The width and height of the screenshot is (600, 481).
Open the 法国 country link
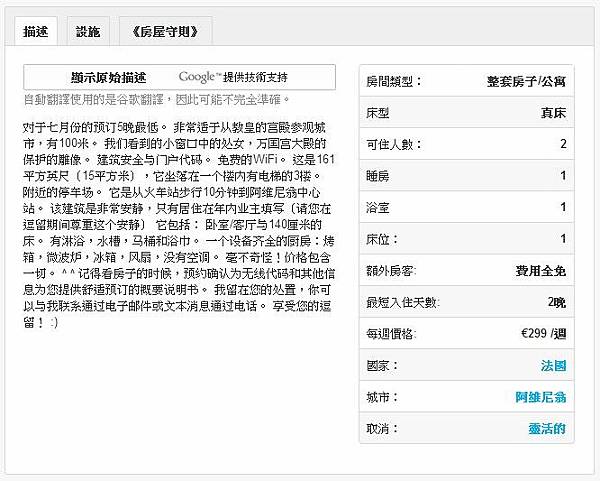[553, 365]
